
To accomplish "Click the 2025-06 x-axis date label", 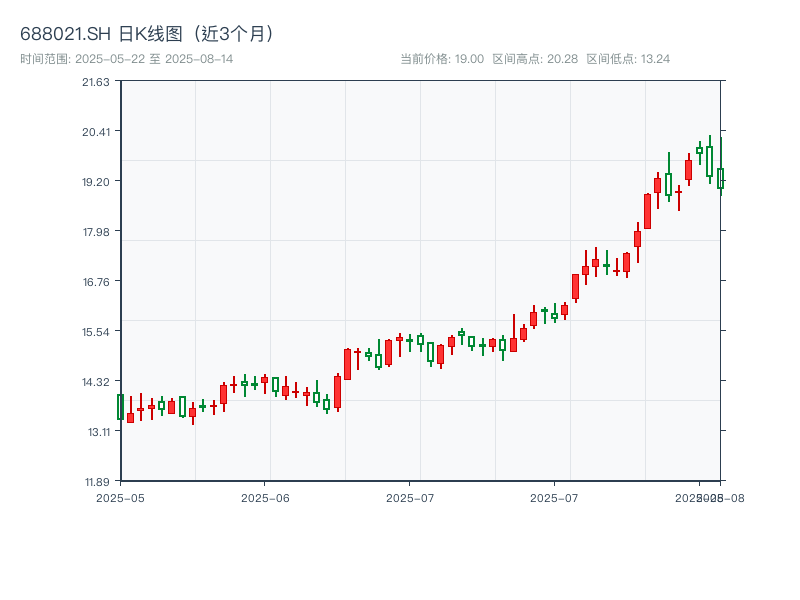I will pyautogui.click(x=265, y=497).
